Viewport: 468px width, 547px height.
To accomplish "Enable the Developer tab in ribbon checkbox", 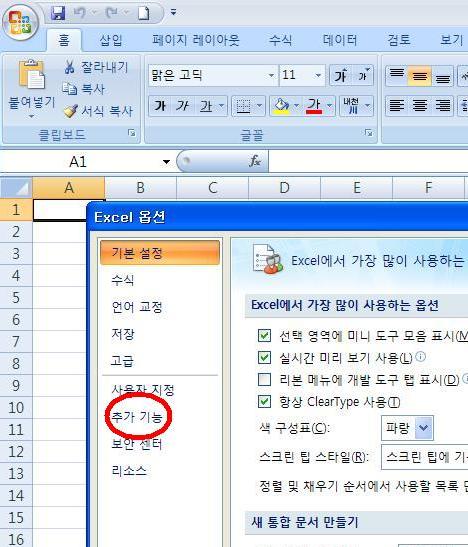I will tap(264, 380).
